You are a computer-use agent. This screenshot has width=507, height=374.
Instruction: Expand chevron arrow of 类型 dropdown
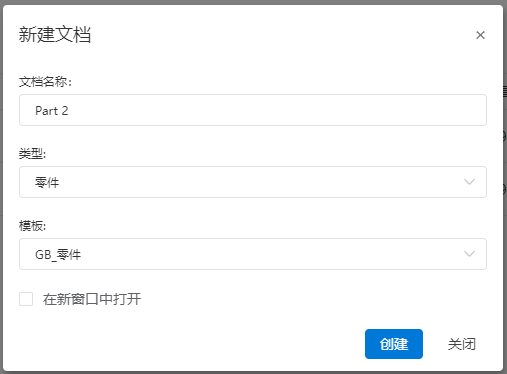[x=469, y=182]
